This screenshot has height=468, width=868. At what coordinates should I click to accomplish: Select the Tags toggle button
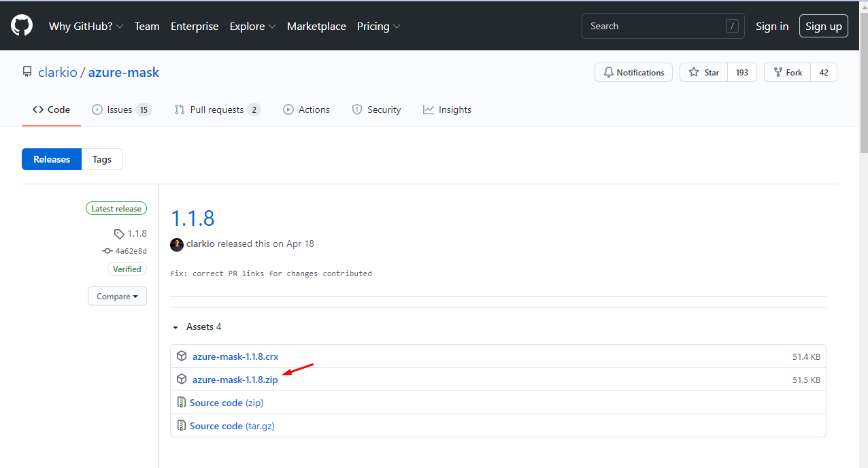coord(102,159)
